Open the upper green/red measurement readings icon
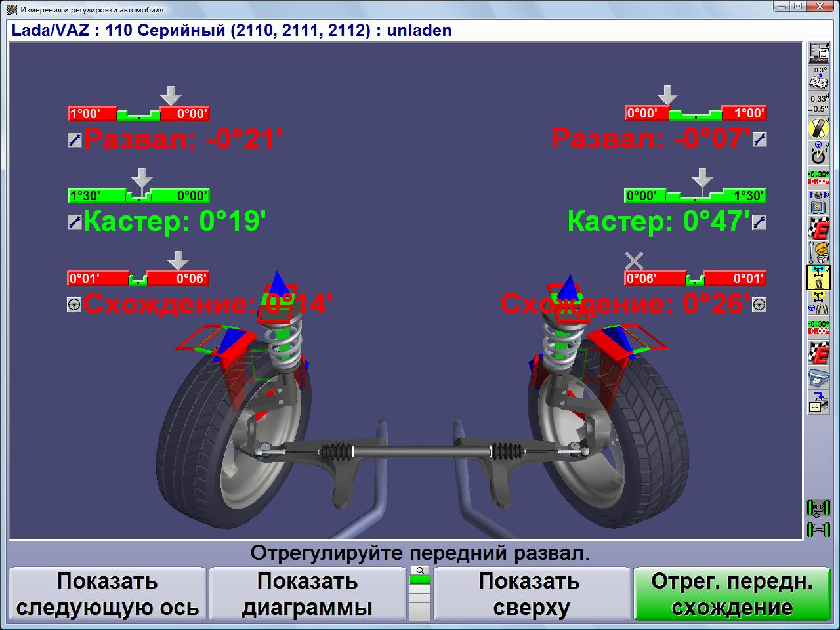 point(818,178)
